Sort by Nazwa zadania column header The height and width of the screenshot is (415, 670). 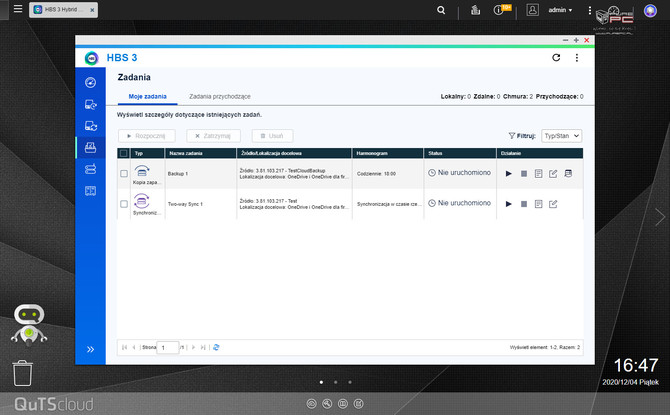pyautogui.click(x=200, y=153)
